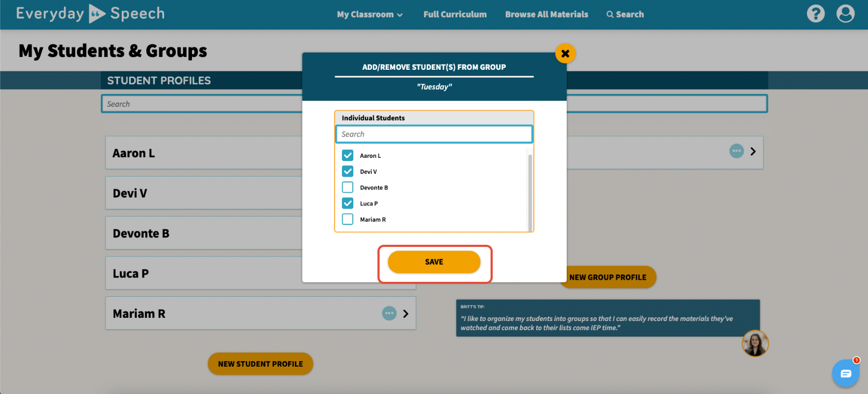Click Britt's avatar photo

[755, 344]
